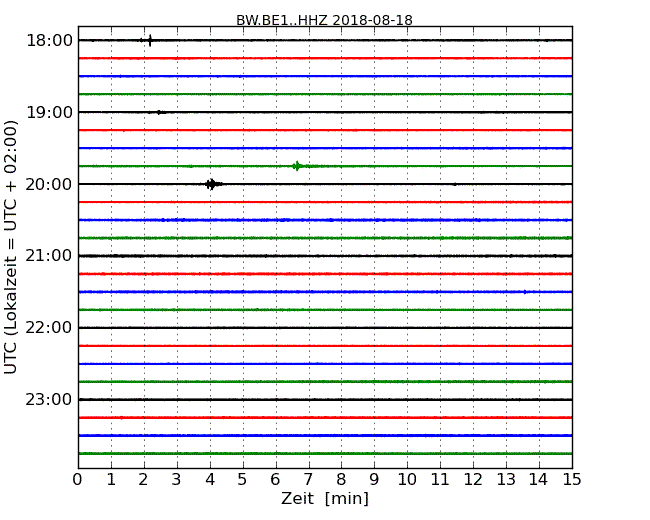Select the 20:00 time label

point(49,184)
